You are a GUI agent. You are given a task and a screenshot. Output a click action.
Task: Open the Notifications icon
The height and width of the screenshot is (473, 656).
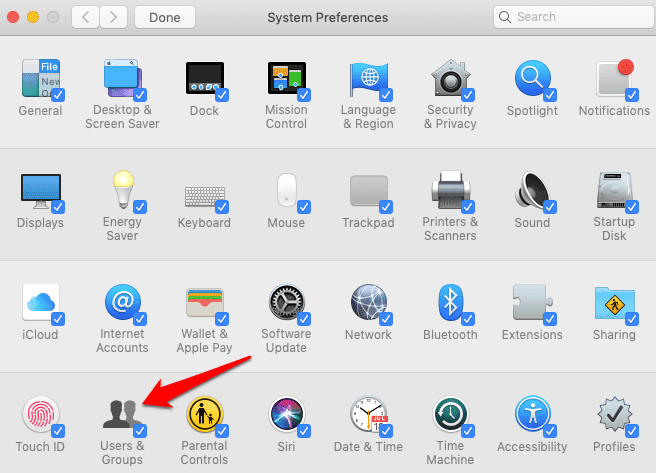(615, 78)
